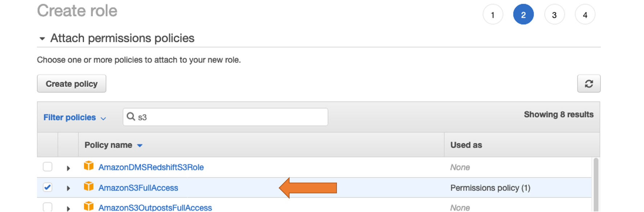Click the Create policy button

click(x=72, y=84)
